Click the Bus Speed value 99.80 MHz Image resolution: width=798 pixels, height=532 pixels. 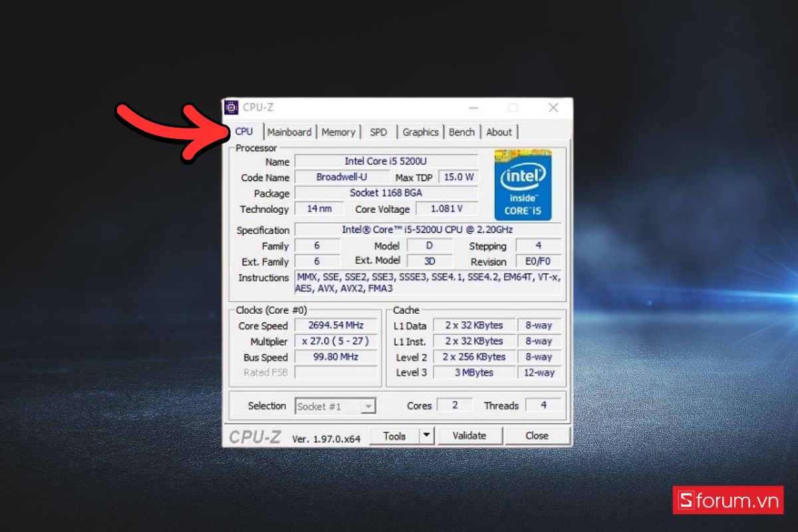tap(336, 357)
